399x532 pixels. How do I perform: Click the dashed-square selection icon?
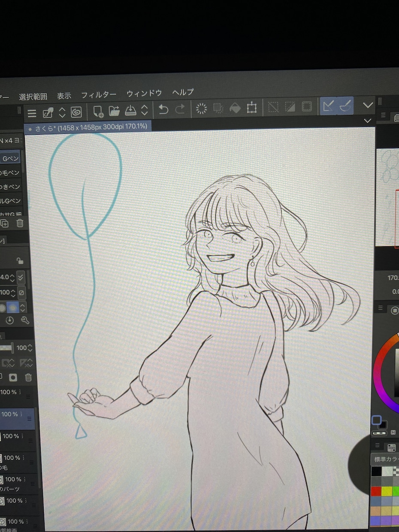(x=218, y=108)
